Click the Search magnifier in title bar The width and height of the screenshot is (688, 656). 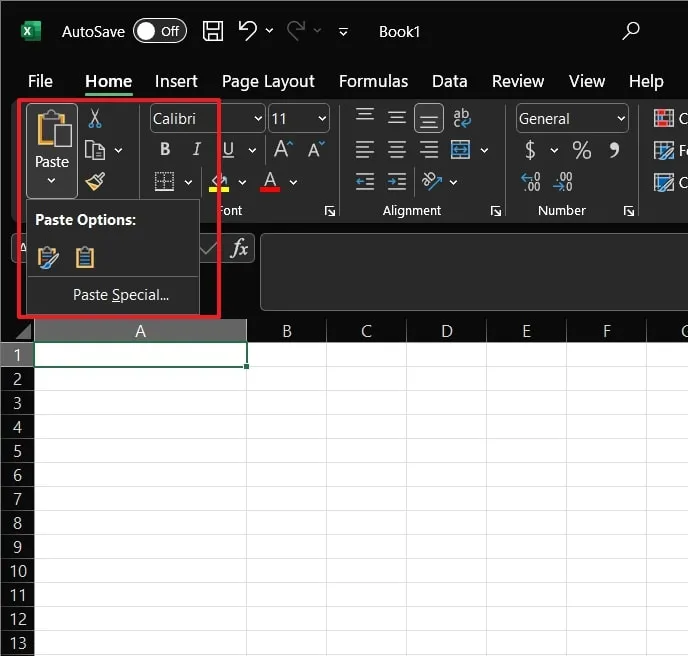[631, 31]
